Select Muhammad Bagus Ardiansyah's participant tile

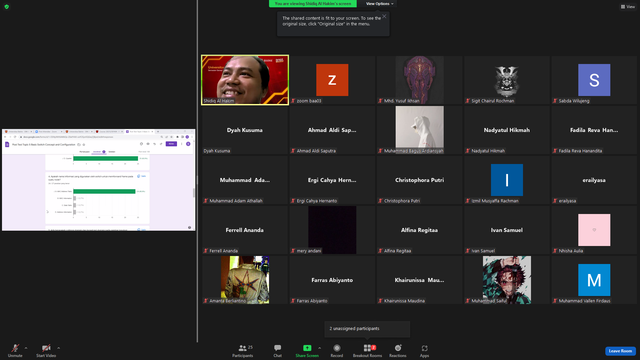click(x=420, y=130)
